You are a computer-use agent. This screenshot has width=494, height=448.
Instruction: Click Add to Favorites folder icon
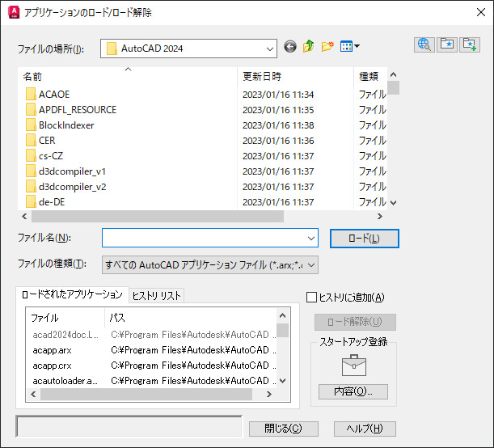470,44
